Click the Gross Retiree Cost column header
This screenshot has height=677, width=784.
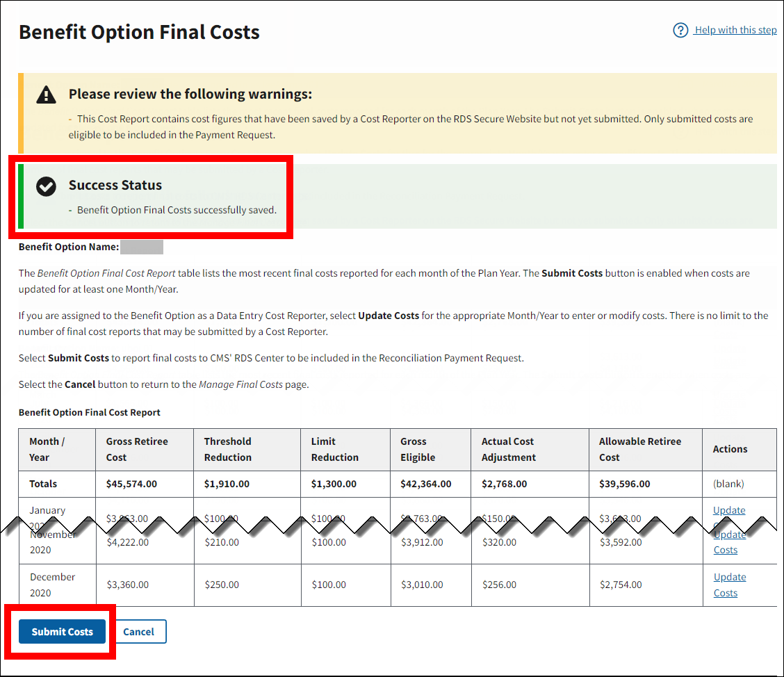point(137,449)
